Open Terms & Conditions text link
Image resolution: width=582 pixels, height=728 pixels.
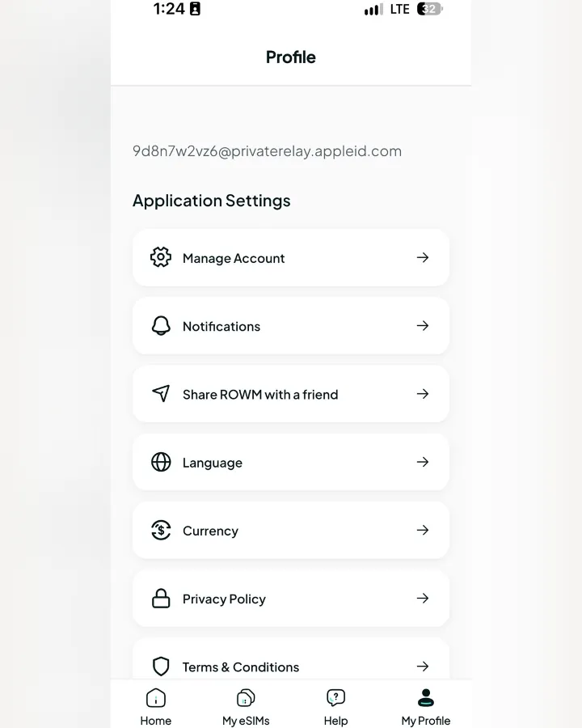[x=240, y=667]
